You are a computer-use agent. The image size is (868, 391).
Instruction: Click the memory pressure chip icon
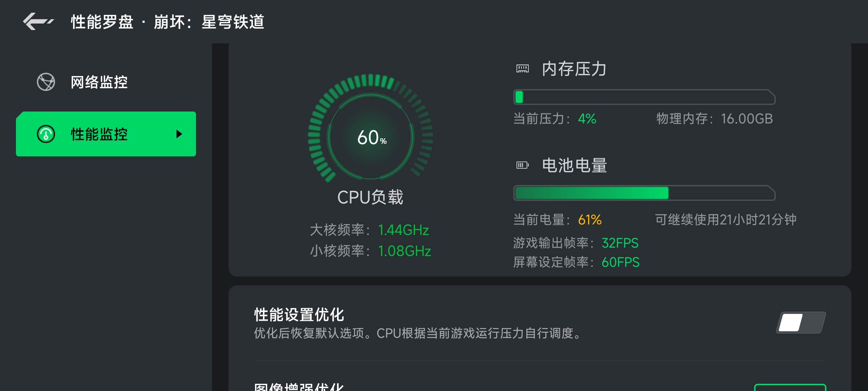click(x=522, y=68)
